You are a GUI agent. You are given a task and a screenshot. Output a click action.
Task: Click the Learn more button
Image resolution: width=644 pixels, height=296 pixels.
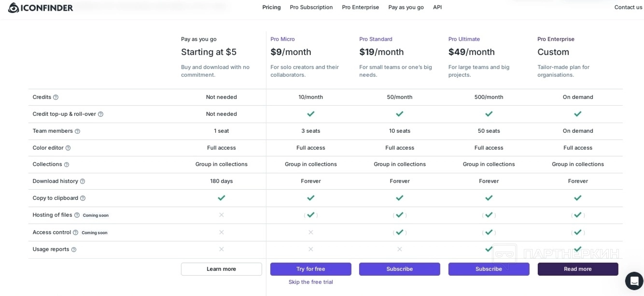pos(222,269)
